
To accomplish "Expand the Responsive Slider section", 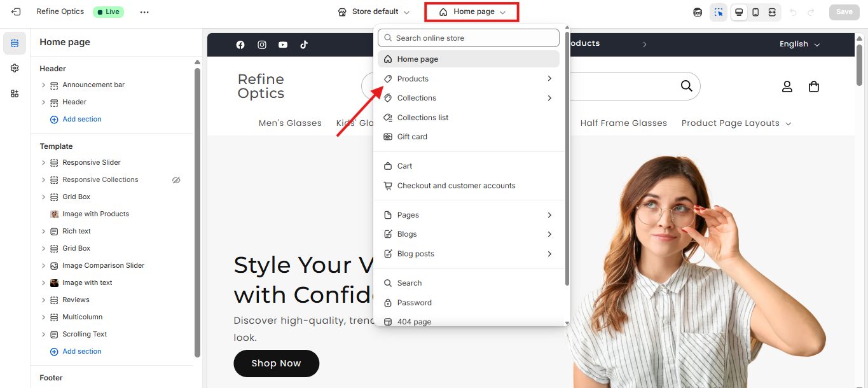I will [43, 163].
